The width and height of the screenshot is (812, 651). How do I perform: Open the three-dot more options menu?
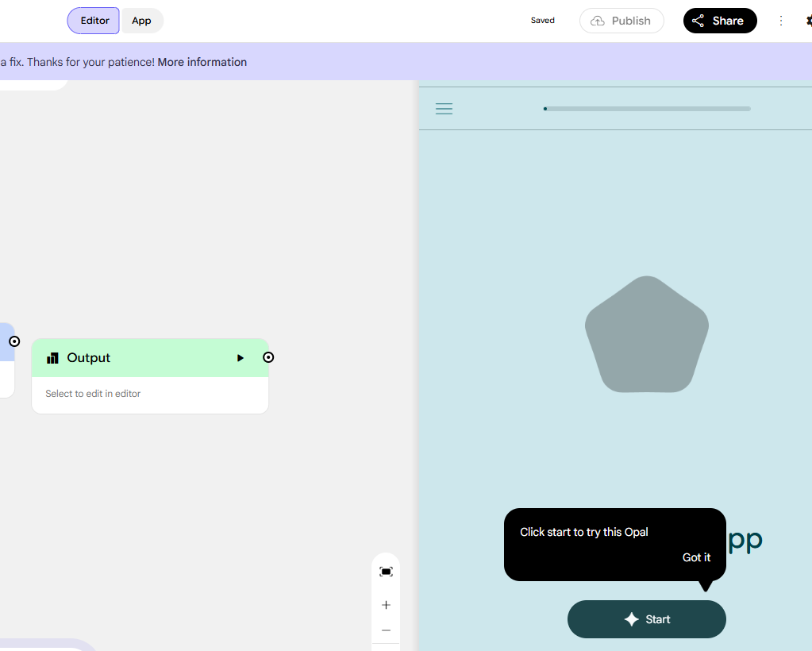(781, 21)
